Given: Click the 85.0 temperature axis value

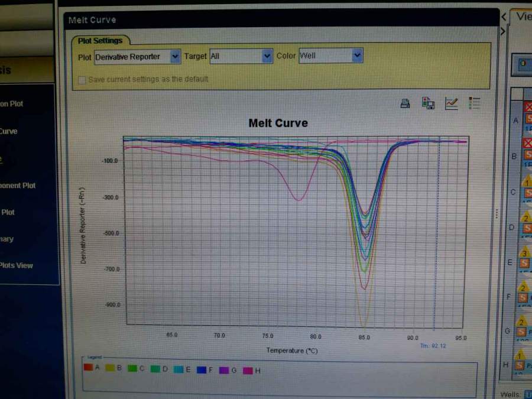Looking at the screenshot, I should click(x=364, y=338).
